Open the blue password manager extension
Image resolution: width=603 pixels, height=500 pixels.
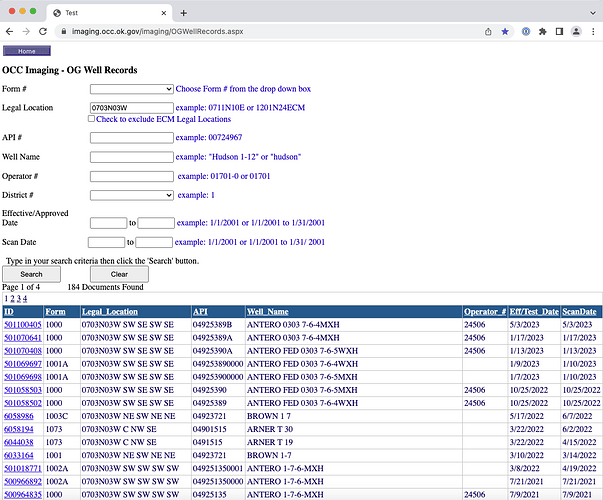click(x=526, y=32)
